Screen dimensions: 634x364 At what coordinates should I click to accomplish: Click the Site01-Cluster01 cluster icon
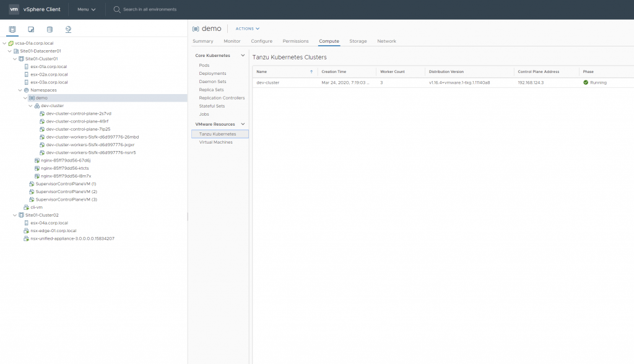(x=22, y=59)
